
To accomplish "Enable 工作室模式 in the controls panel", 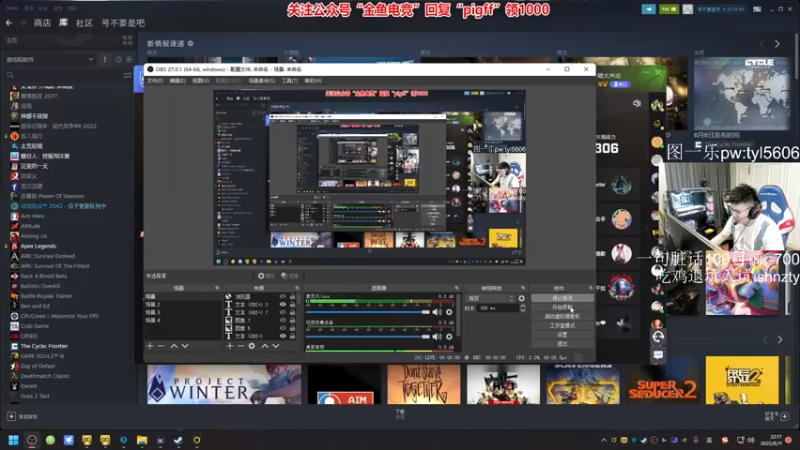I will tap(562, 326).
